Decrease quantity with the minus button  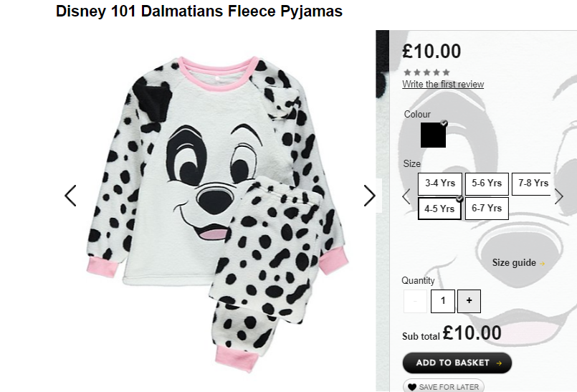pyautogui.click(x=416, y=301)
